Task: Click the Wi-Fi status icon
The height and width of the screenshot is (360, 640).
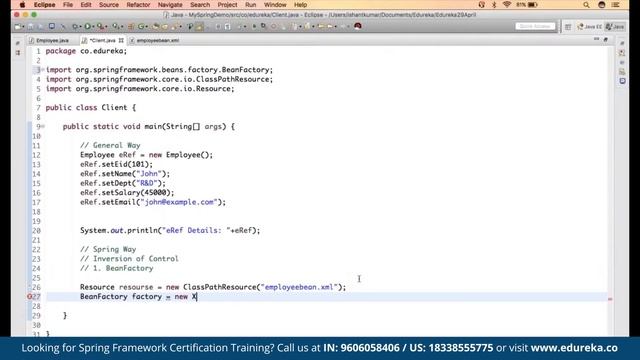Action: click(x=507, y=5)
